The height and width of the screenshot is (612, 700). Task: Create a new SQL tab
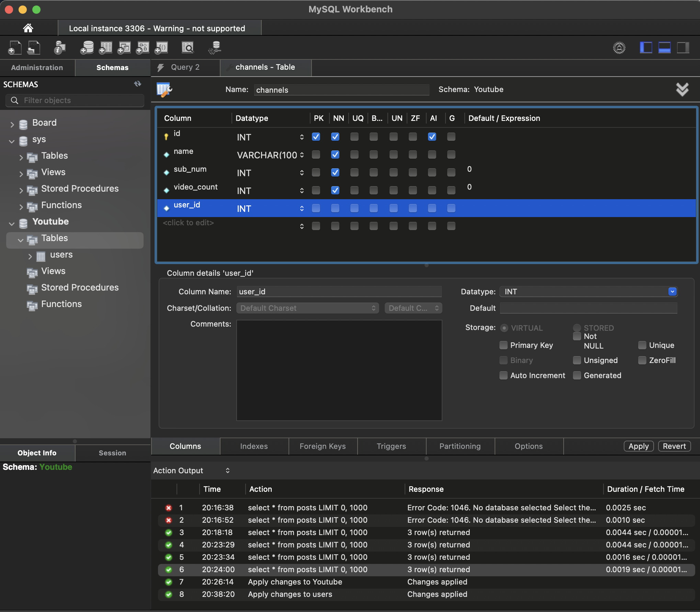(14, 47)
